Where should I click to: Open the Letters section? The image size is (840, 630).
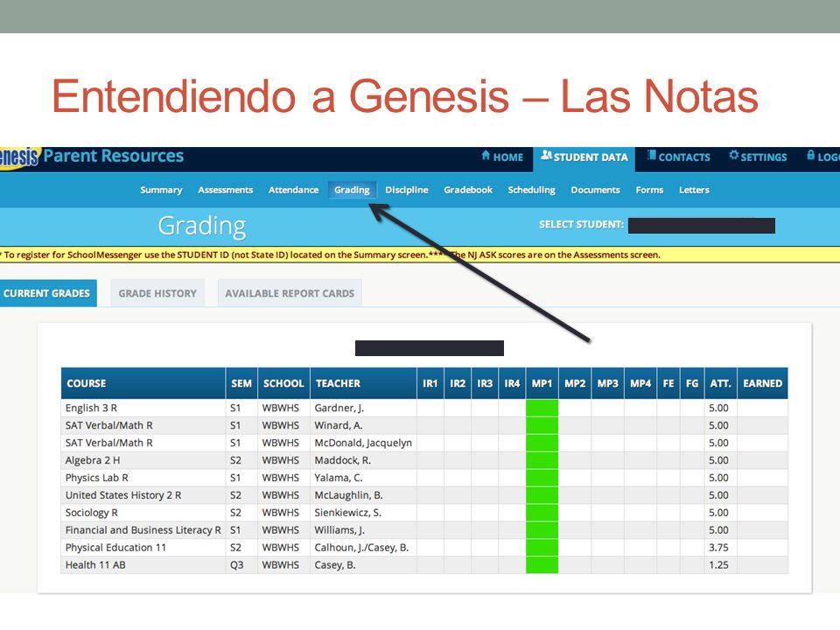[694, 190]
